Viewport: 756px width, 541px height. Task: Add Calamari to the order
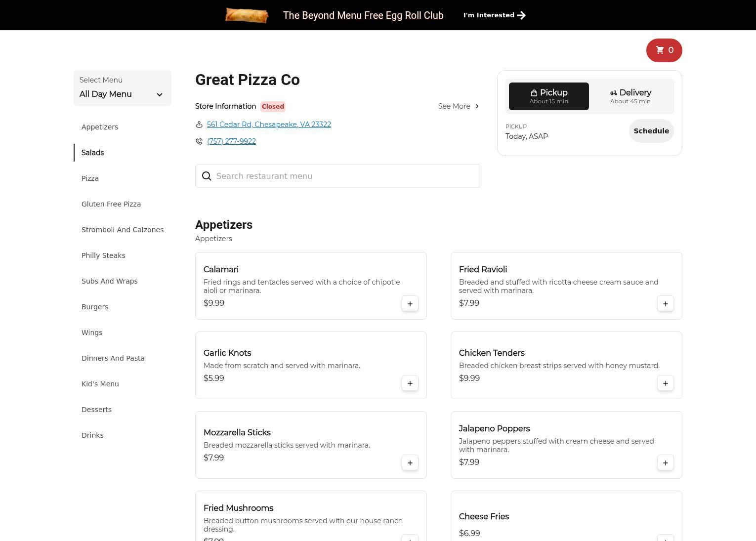(x=410, y=304)
